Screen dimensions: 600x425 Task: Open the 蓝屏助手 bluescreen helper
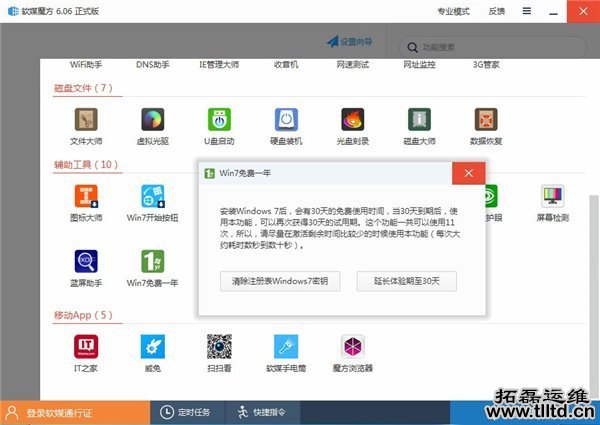86,261
